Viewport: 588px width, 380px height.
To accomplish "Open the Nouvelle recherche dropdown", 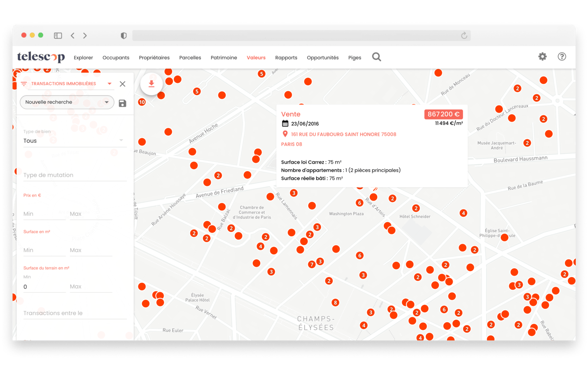I will 67,102.
